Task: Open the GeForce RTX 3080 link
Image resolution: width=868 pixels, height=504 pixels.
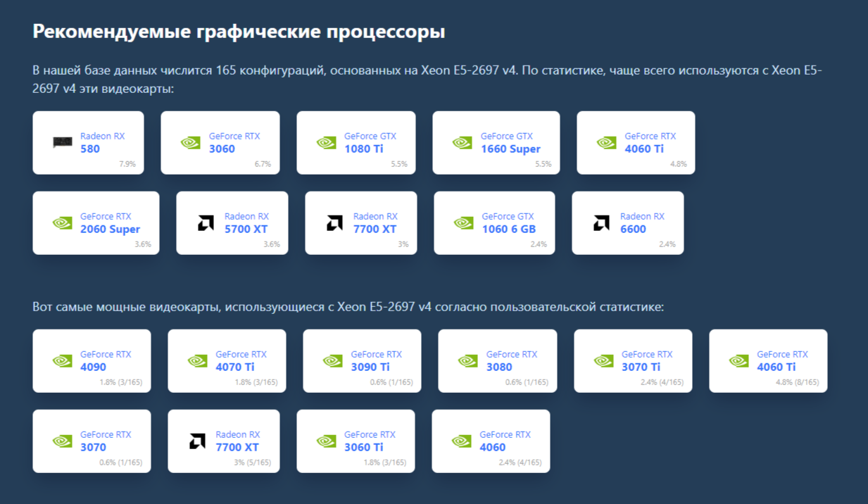Action: click(x=512, y=360)
